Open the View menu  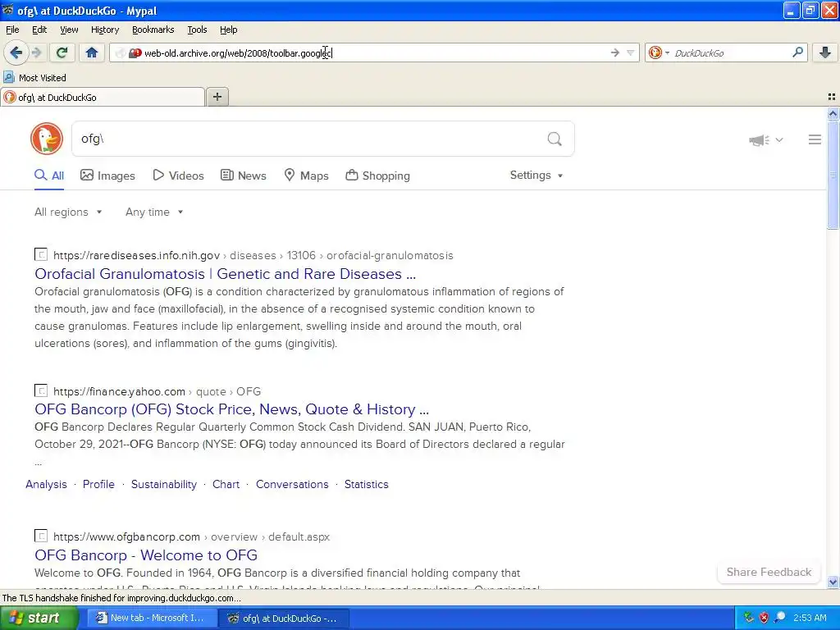click(69, 30)
